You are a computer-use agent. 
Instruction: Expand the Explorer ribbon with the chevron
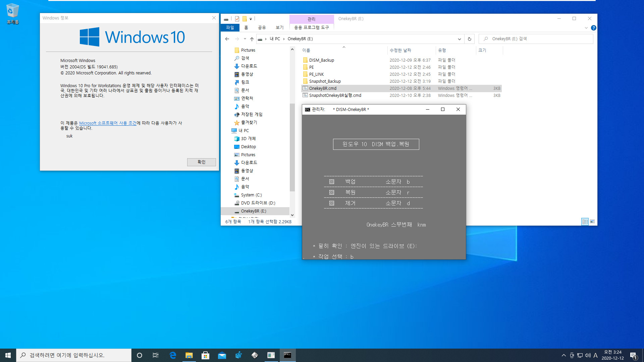pyautogui.click(x=586, y=28)
